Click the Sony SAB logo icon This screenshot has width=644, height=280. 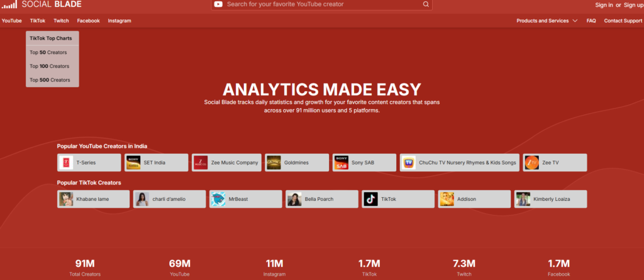click(341, 163)
